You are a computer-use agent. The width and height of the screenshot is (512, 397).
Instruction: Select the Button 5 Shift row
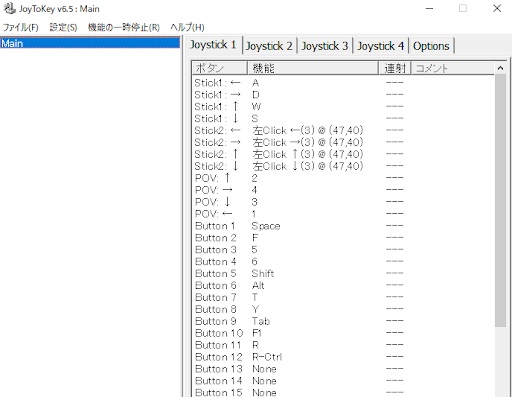tap(343, 273)
